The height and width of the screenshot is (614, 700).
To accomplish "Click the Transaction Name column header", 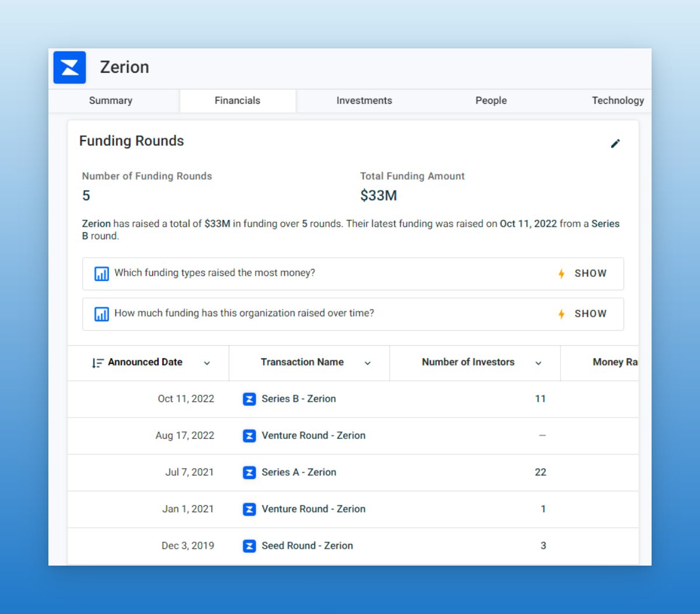I will (x=309, y=363).
